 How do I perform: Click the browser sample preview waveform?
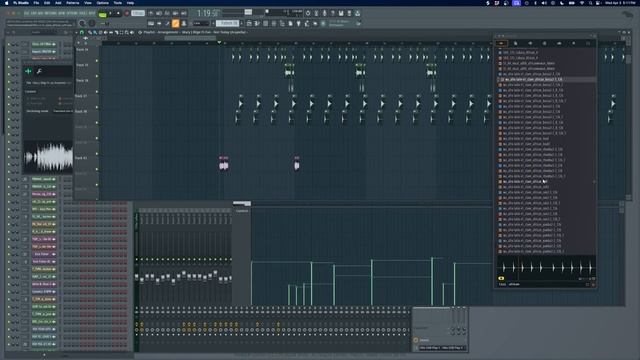click(546, 268)
